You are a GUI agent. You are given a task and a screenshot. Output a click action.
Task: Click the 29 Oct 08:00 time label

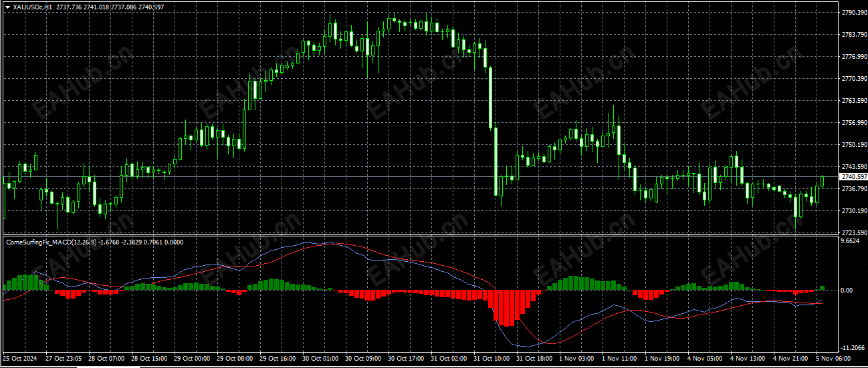tap(235, 359)
